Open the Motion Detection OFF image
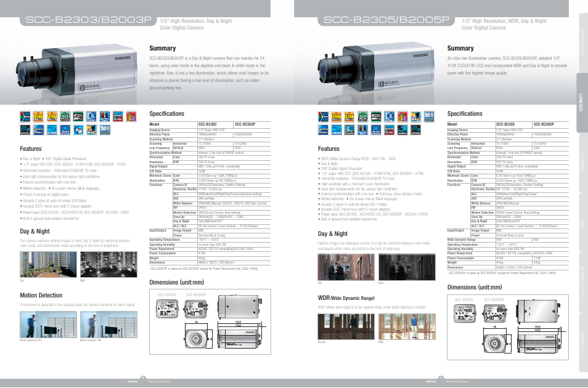 click(x=48, y=325)
